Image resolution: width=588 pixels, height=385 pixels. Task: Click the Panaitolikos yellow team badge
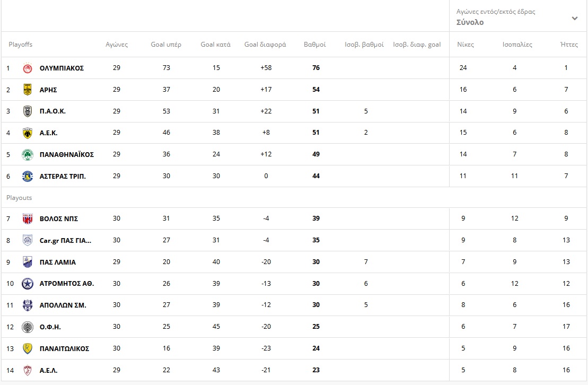tap(28, 348)
